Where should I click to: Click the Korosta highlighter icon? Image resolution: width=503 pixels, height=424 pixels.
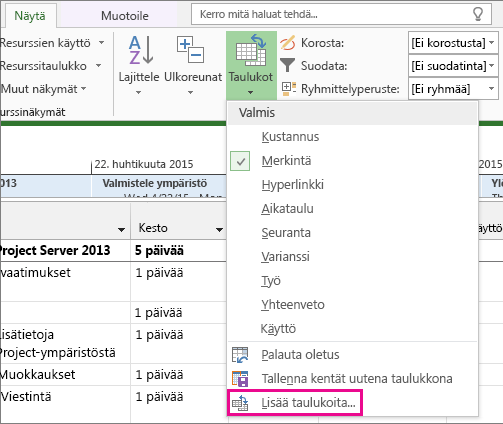[x=288, y=43]
